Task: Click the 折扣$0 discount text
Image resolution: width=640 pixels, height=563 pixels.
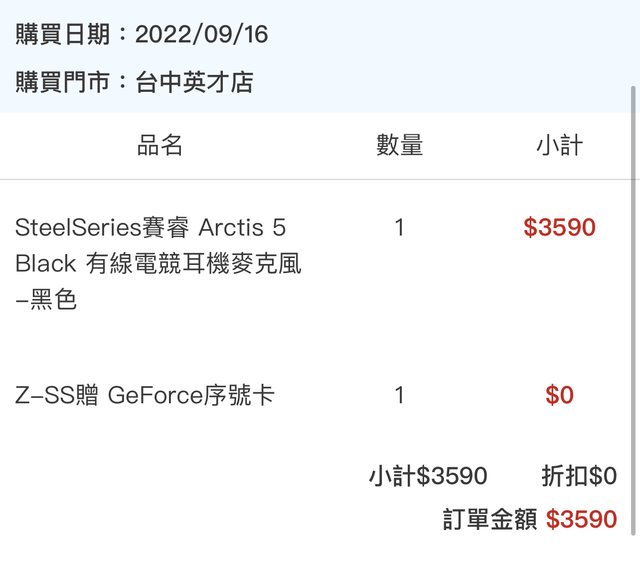Action: click(x=579, y=476)
